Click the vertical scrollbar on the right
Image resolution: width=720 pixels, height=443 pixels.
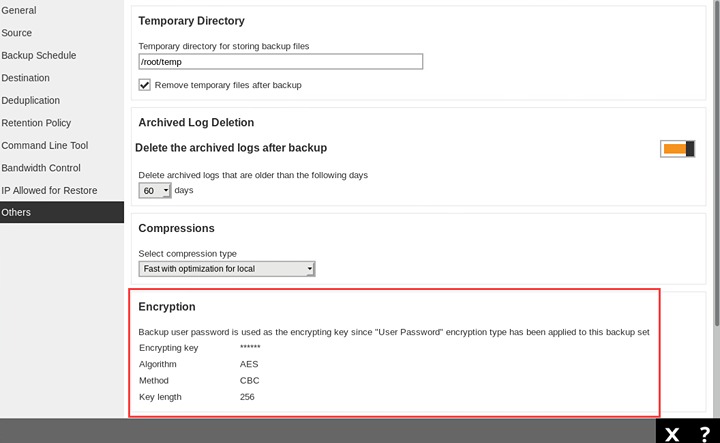coord(715,150)
